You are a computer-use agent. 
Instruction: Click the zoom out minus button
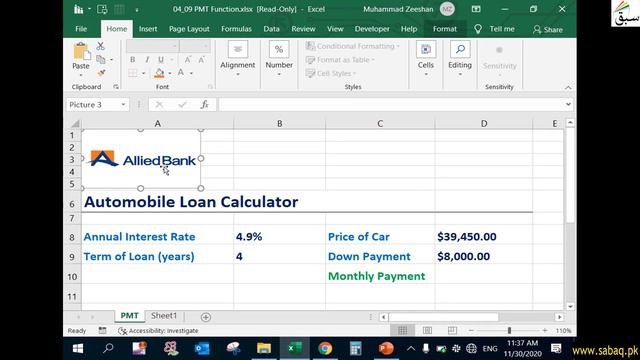point(471,331)
